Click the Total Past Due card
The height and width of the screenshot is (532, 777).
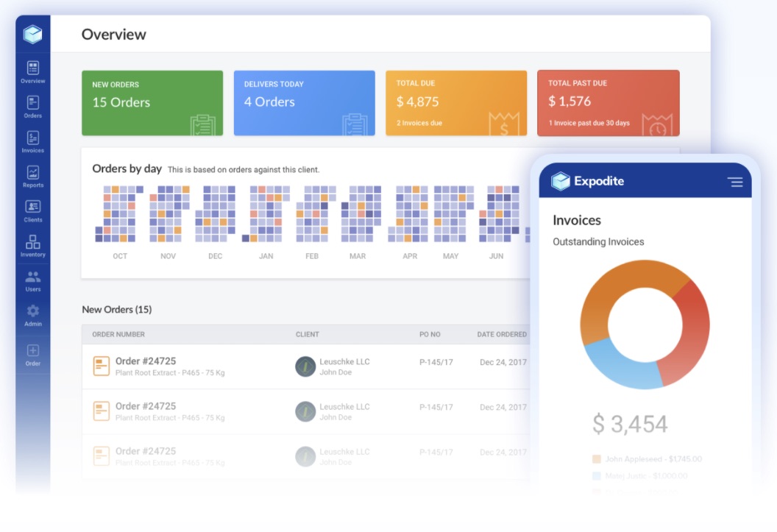[609, 102]
